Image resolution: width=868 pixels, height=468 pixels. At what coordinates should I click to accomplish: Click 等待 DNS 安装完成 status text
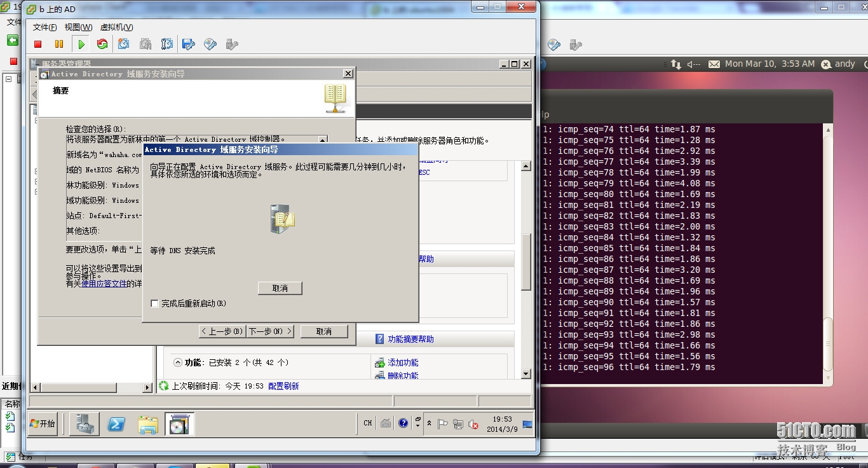pos(182,251)
